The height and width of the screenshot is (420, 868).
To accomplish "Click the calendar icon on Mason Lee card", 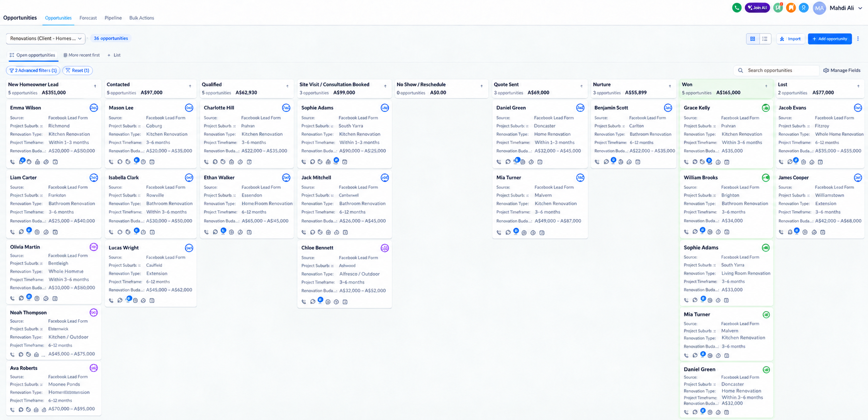I will [152, 162].
